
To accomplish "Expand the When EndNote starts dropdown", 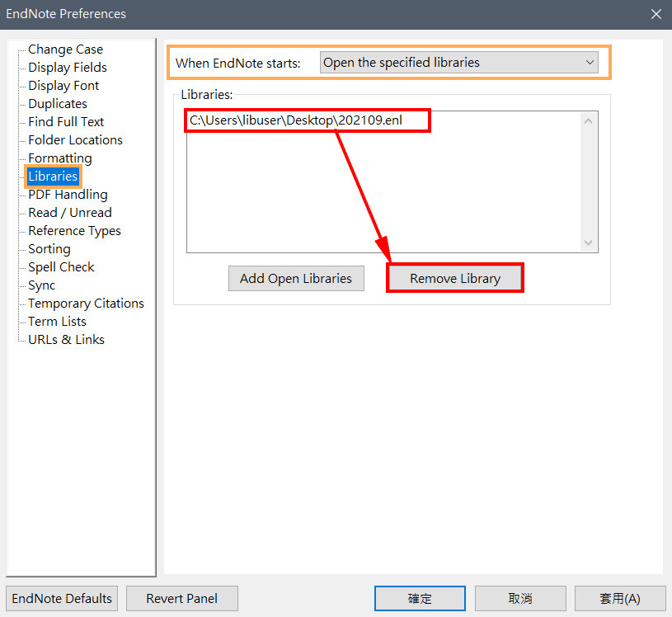I will [x=458, y=63].
